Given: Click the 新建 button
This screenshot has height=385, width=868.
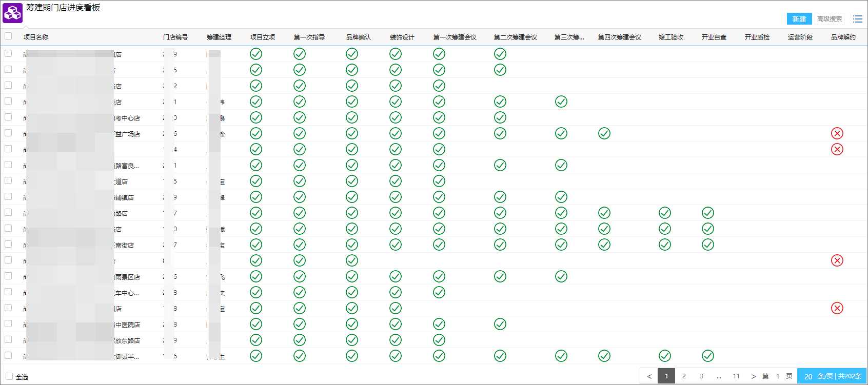Looking at the screenshot, I should click(799, 19).
